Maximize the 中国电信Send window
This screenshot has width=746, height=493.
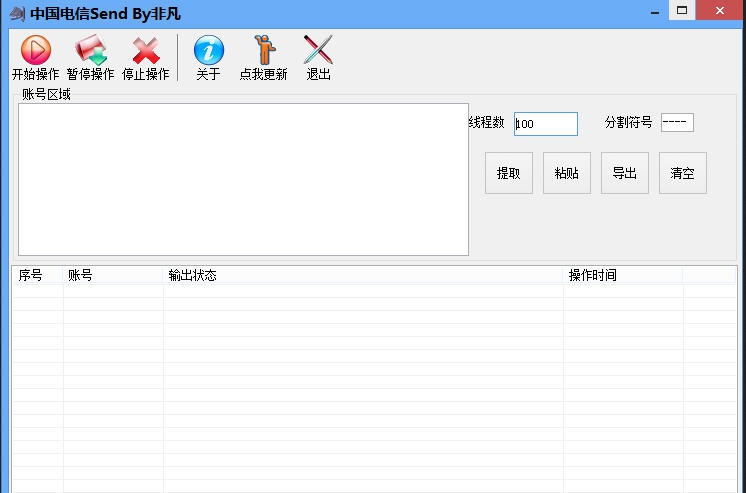(x=682, y=10)
